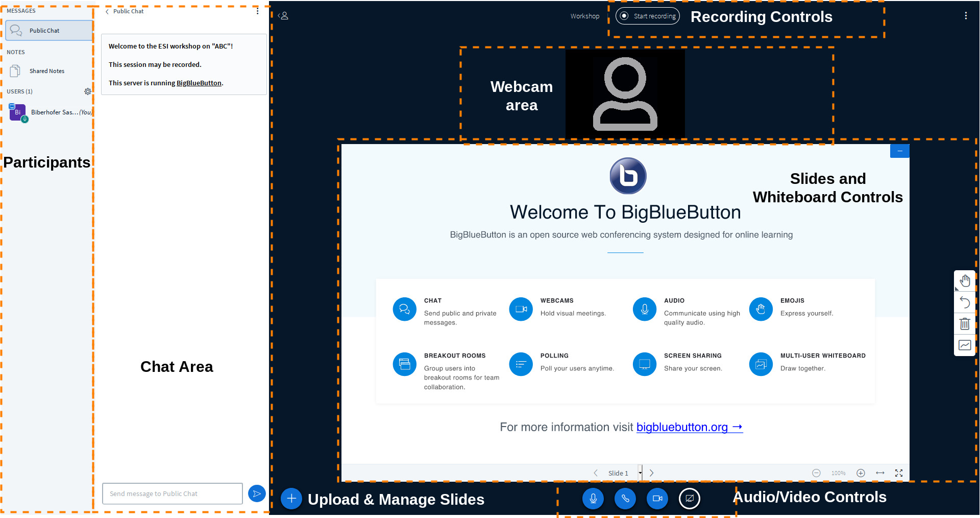The image size is (980, 518).
Task: Click the Webcams feature icon on slide
Action: click(521, 309)
